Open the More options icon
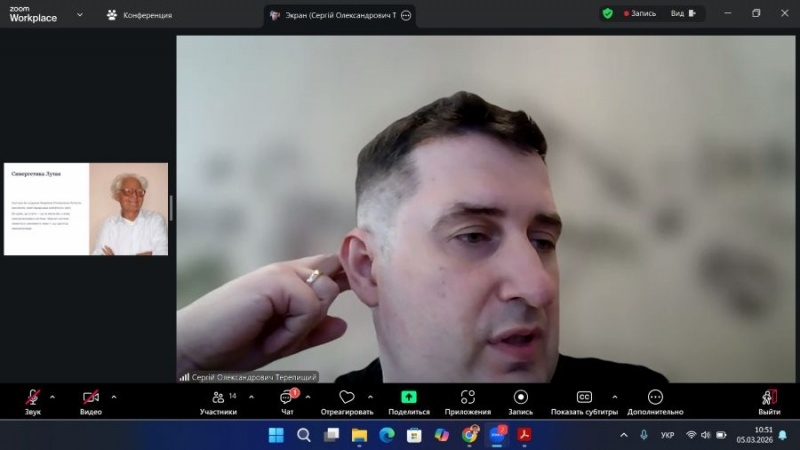 tap(655, 397)
